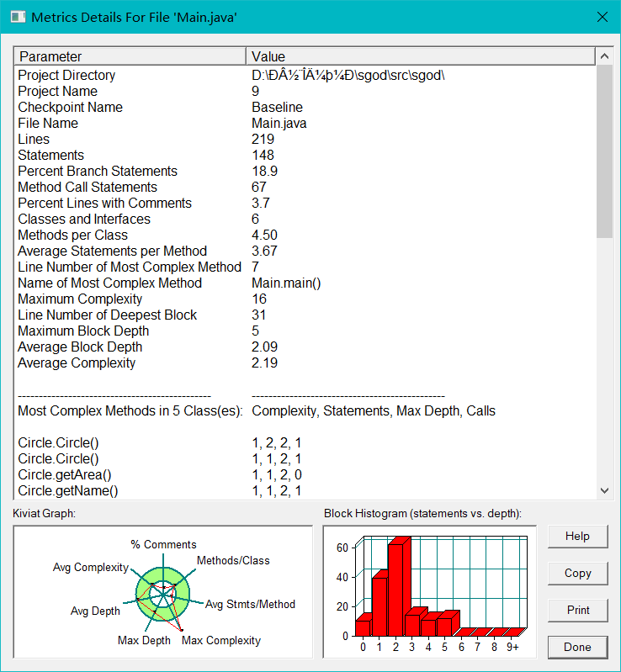Click the Help button
The height and width of the screenshot is (672, 621).
pyautogui.click(x=578, y=536)
